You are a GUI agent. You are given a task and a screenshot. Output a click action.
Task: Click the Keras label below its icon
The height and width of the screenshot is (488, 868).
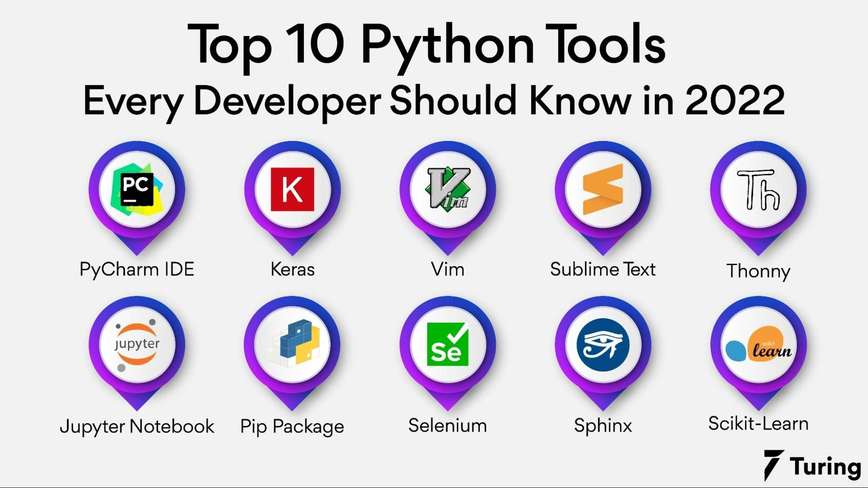pyautogui.click(x=292, y=269)
